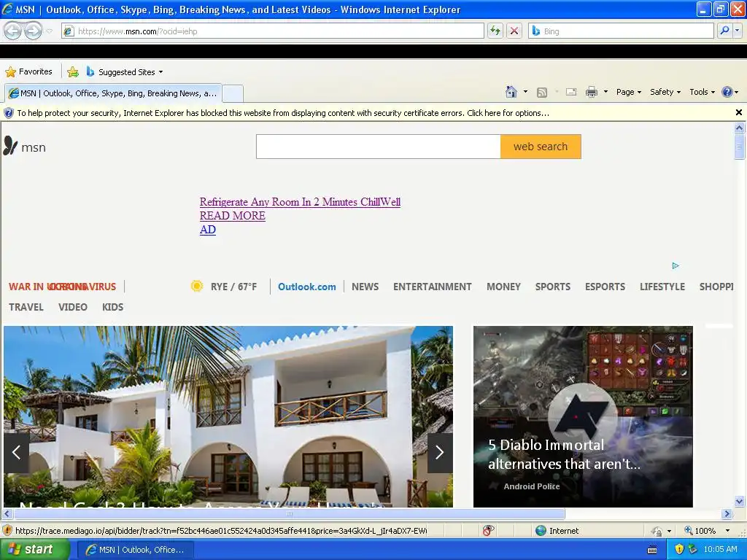This screenshot has height=560, width=747.
Task: Expand the Home button dropdown arrow
Action: pyautogui.click(x=525, y=92)
